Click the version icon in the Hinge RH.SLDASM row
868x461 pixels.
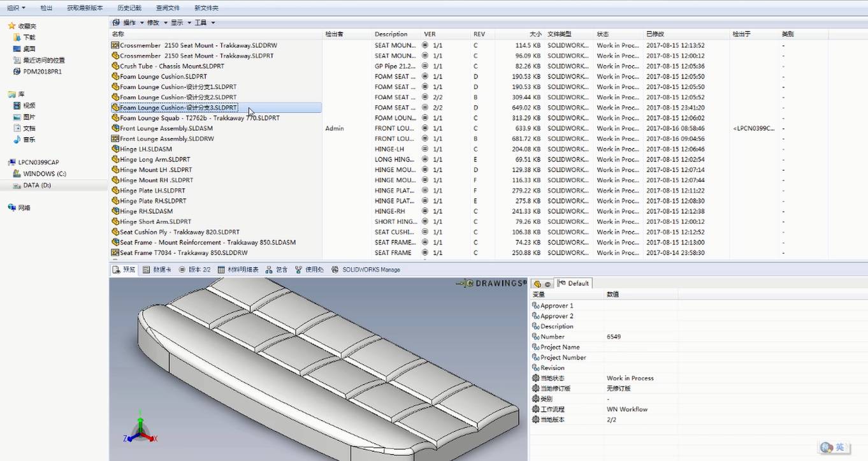(425, 211)
